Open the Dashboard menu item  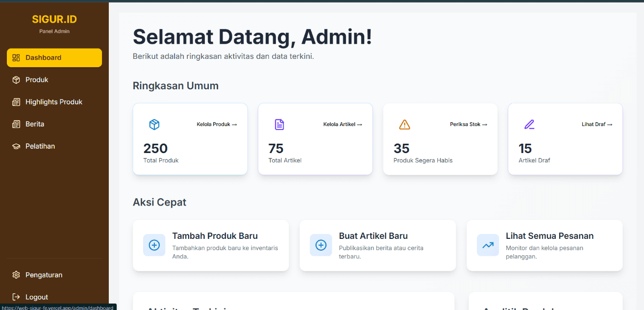54,57
